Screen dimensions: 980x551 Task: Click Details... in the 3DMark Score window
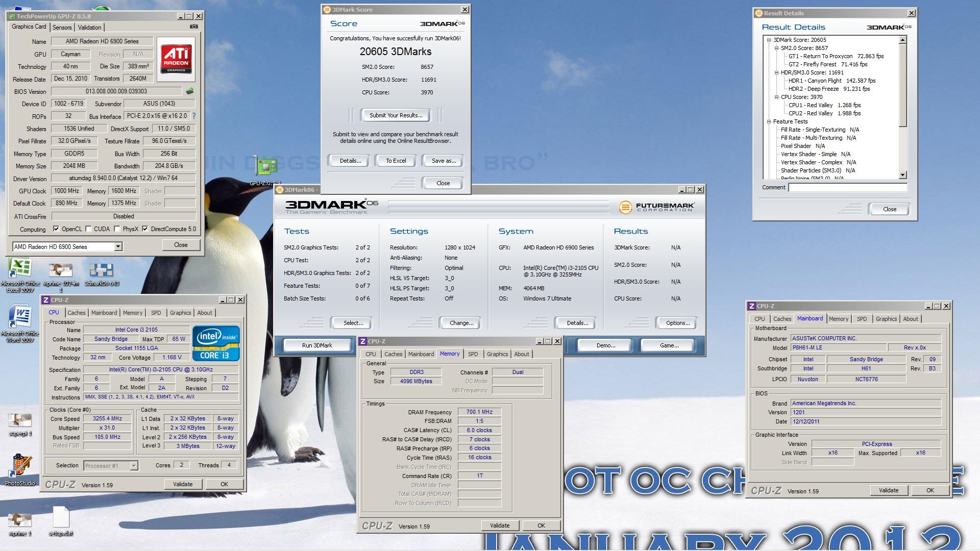(x=350, y=161)
